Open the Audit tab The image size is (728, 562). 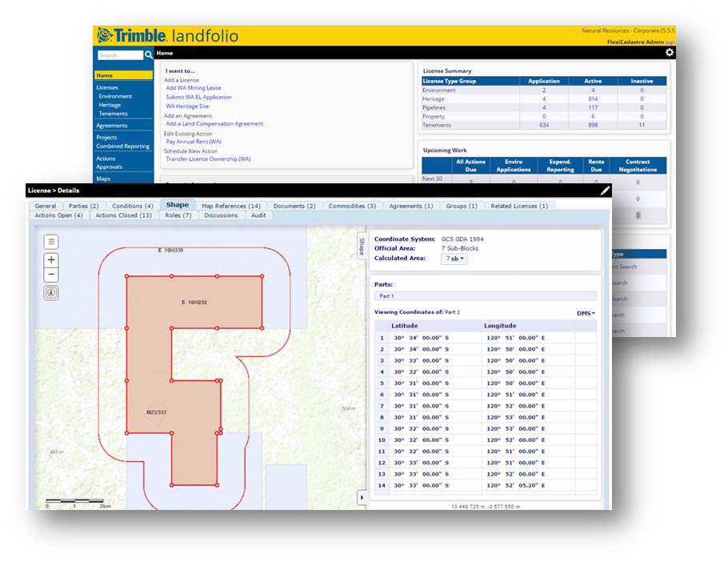(x=258, y=215)
